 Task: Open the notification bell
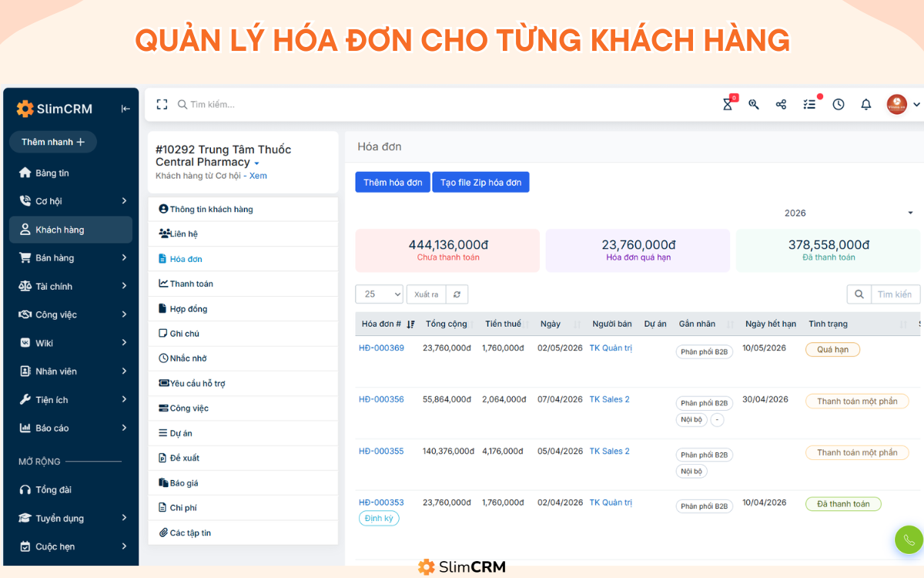tap(866, 104)
